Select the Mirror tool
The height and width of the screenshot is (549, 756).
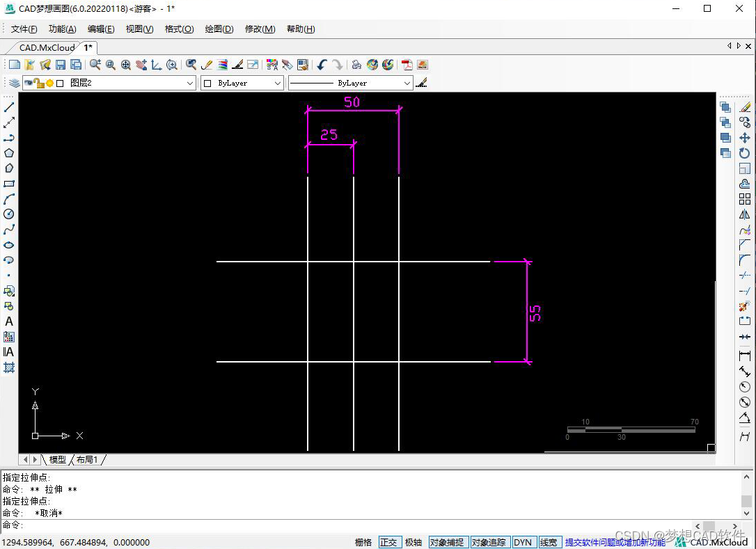[745, 214]
